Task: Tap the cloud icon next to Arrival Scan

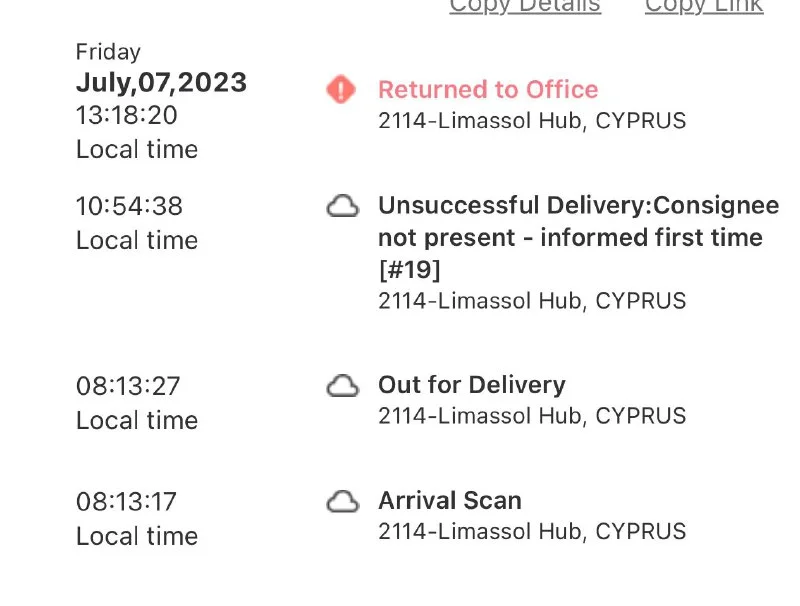Action: [343, 501]
